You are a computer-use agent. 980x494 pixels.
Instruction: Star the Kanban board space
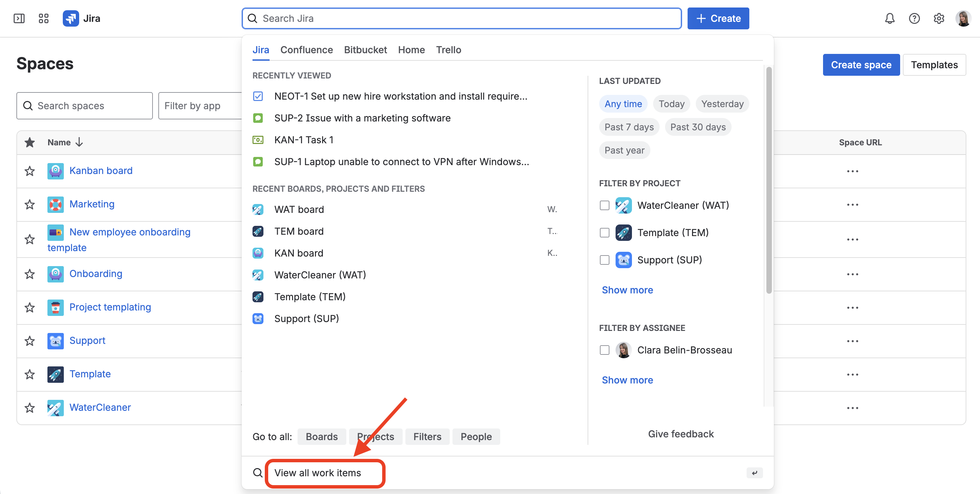click(x=30, y=171)
